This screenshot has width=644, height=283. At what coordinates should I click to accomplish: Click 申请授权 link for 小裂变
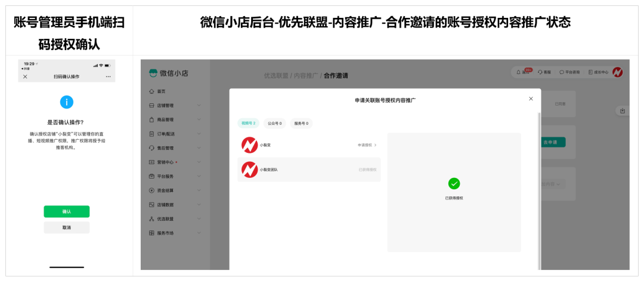click(367, 145)
